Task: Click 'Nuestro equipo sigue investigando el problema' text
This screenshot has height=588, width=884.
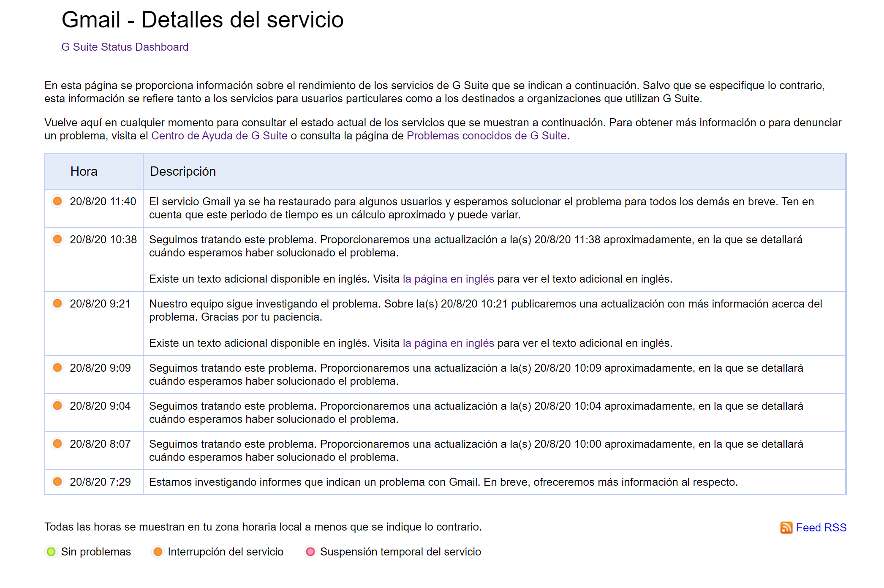Action: point(486,310)
